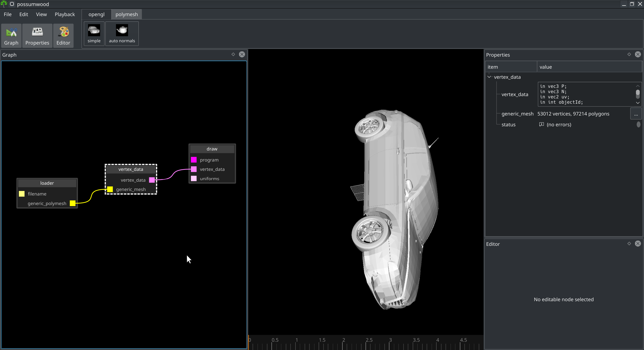
Task: Expand the Graph panel options
Action: (x=233, y=54)
